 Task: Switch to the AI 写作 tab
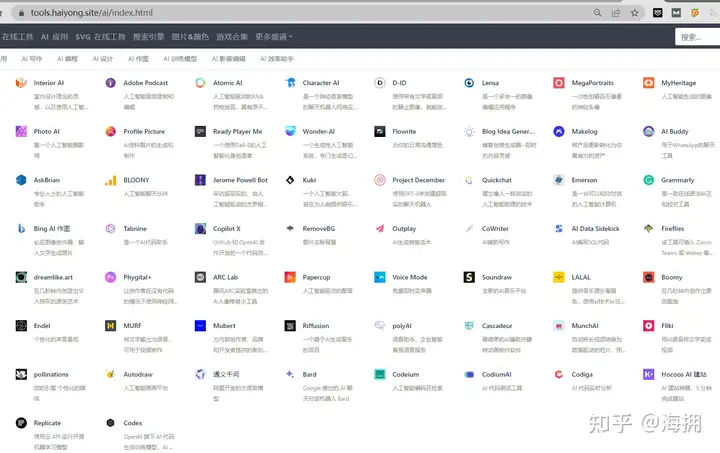[32, 59]
